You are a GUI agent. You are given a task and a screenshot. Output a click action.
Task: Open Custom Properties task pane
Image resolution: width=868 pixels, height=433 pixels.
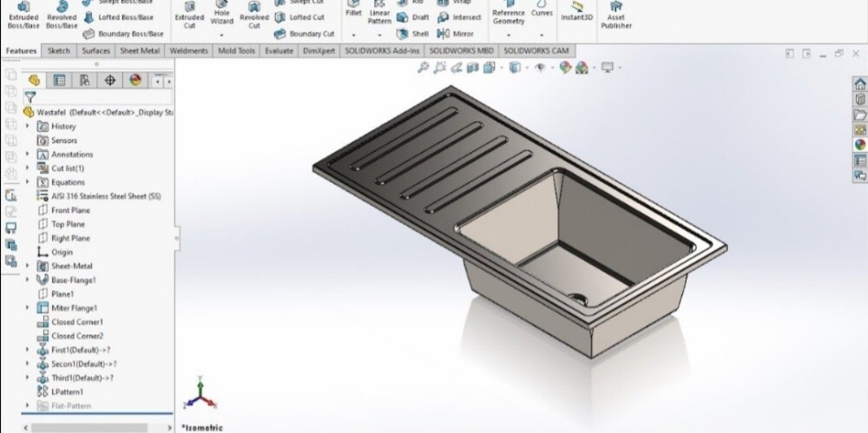[859, 161]
